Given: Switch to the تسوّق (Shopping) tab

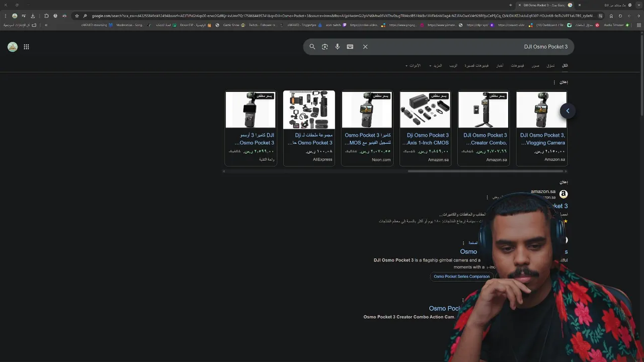Looking at the screenshot, I should tap(550, 65).
